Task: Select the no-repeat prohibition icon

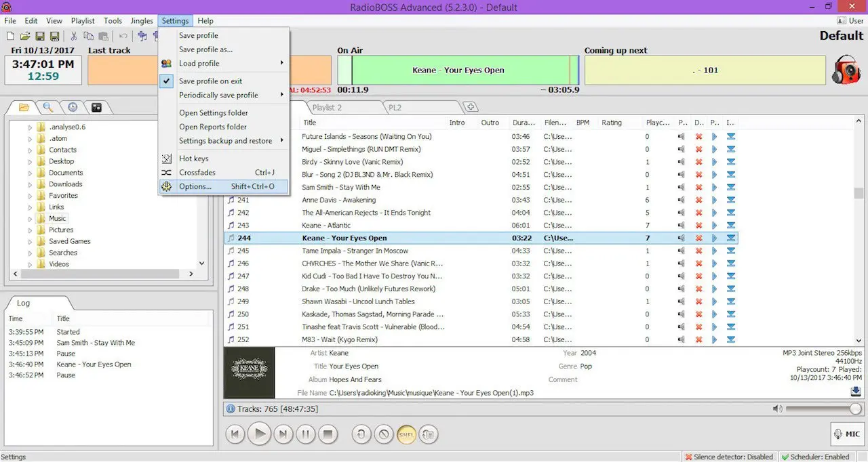Action: pos(384,434)
